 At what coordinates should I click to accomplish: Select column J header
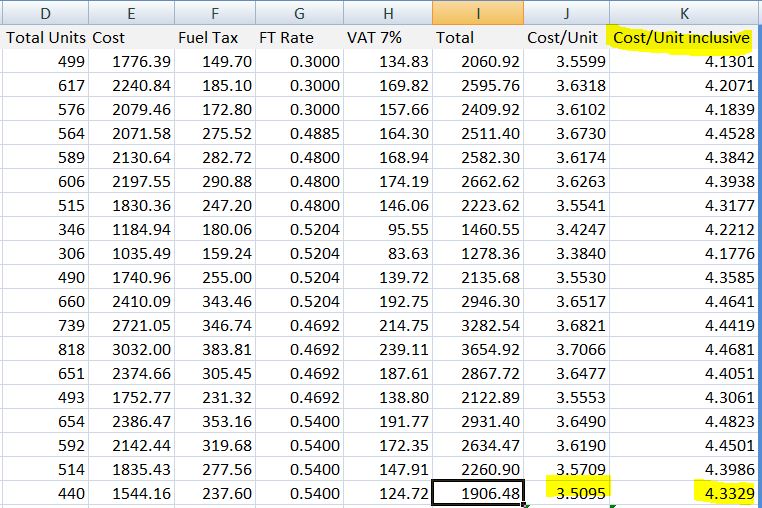click(x=566, y=13)
